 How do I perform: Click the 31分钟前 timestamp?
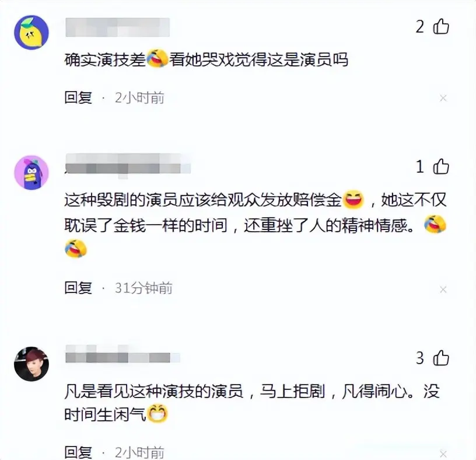coord(143,288)
